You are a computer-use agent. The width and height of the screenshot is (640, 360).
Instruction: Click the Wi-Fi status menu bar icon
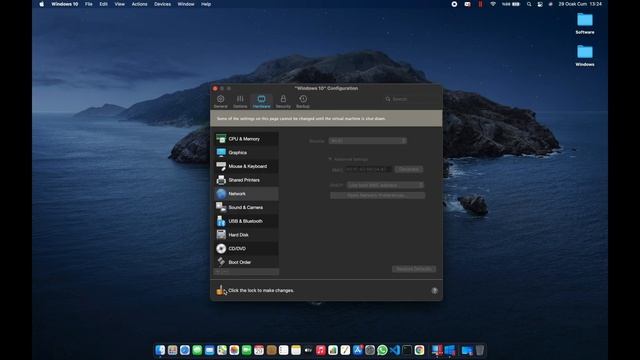pos(493,4)
